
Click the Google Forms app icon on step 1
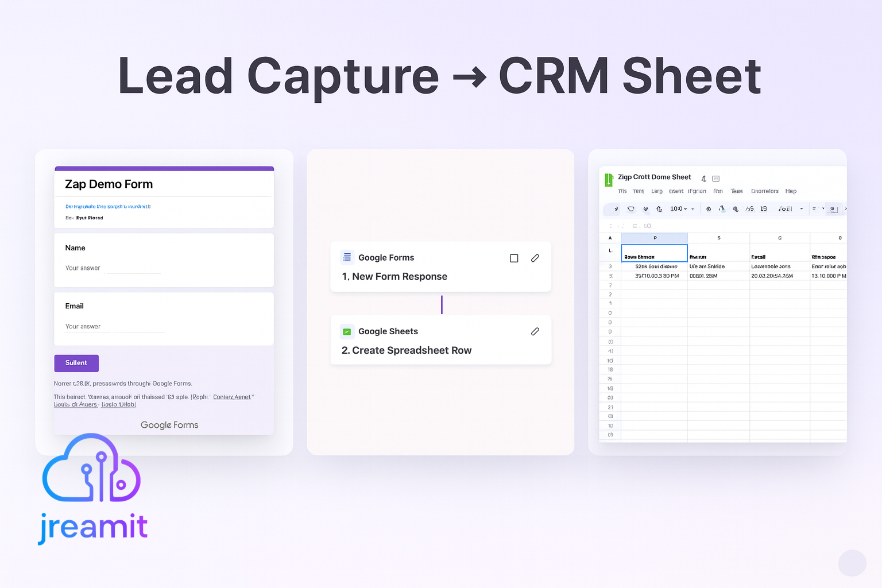347,257
